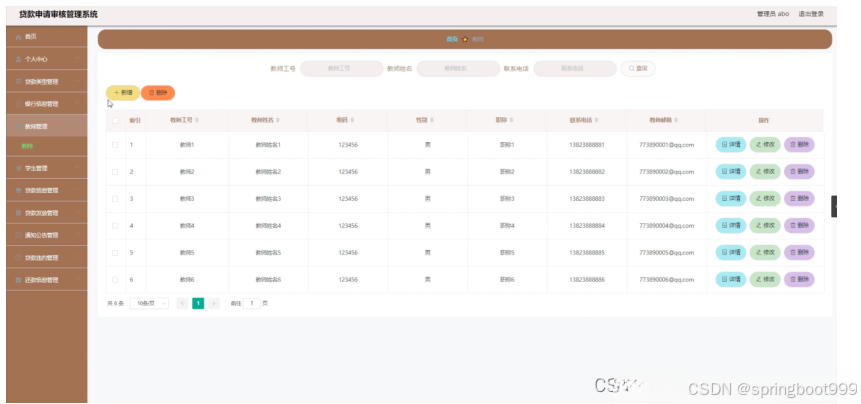Click 修改 for row 教师1
The width and height of the screenshot is (861, 404).
point(765,145)
